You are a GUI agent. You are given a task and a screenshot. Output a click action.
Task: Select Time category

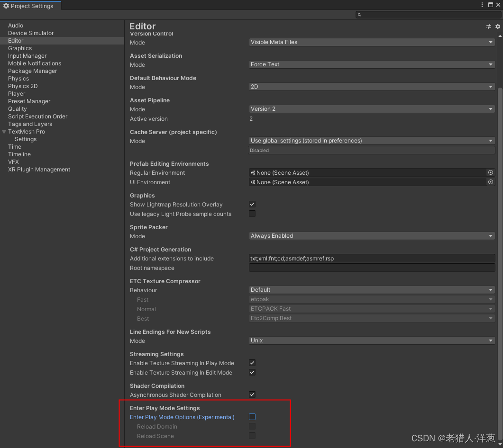(x=15, y=147)
